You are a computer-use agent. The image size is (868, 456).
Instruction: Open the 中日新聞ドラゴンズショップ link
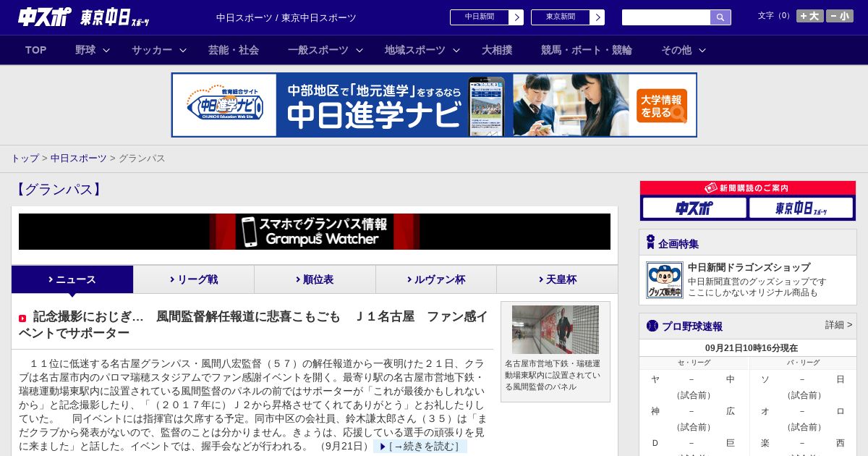point(749,267)
